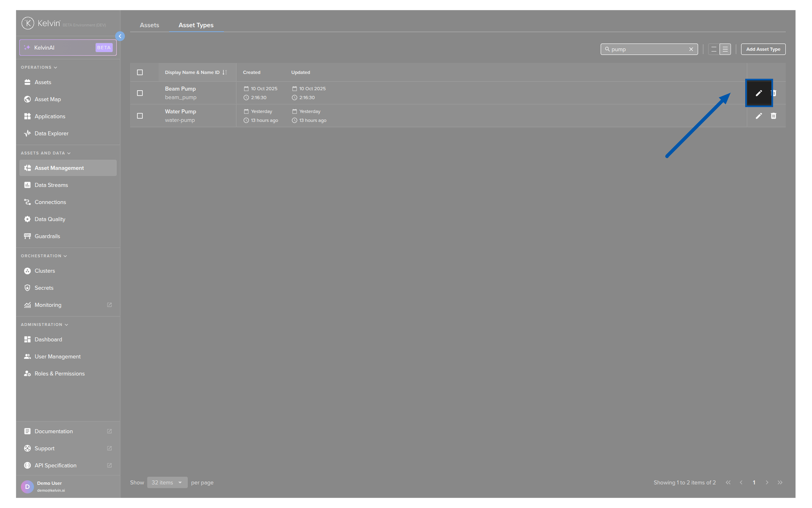Click into the pump search field

tap(647, 50)
